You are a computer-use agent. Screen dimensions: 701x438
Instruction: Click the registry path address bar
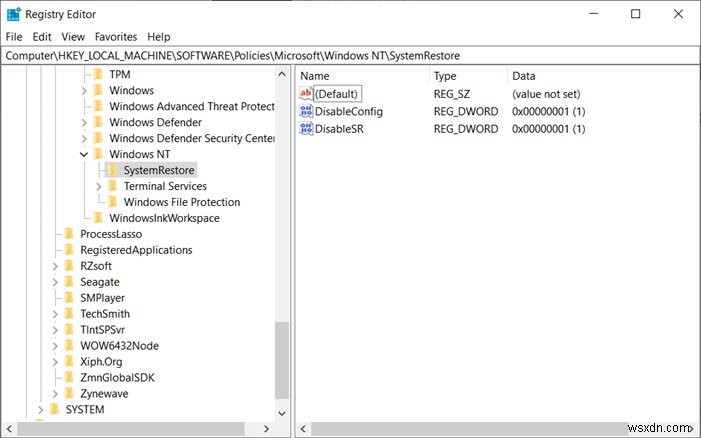[x=350, y=56]
